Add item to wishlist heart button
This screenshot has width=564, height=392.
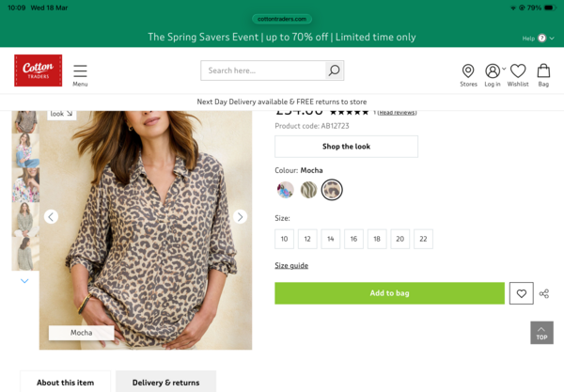[521, 293]
